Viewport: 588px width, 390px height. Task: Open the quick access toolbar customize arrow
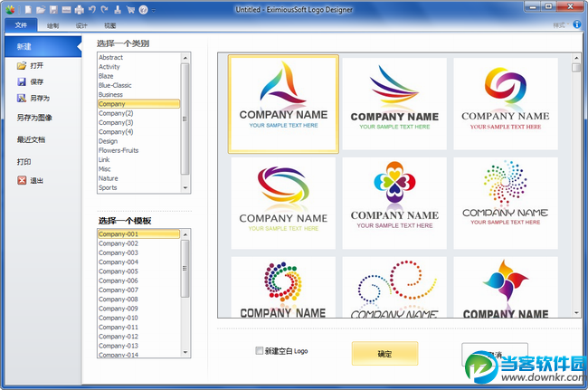tap(154, 10)
